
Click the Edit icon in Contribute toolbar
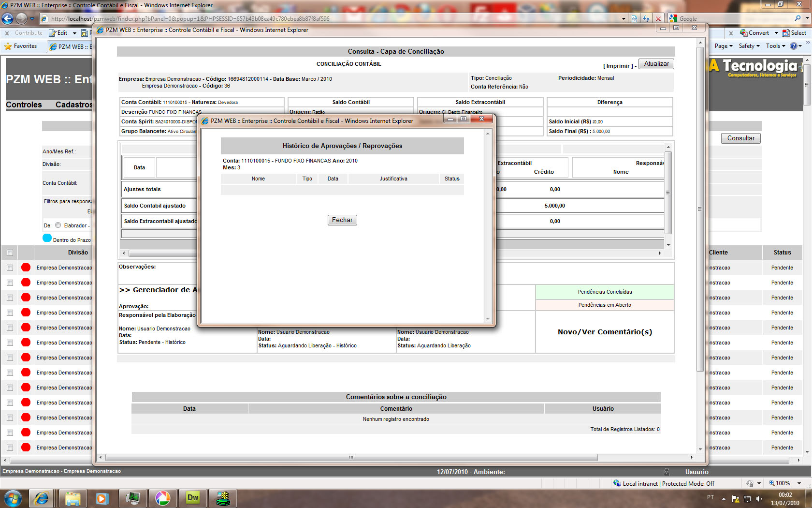[58, 33]
